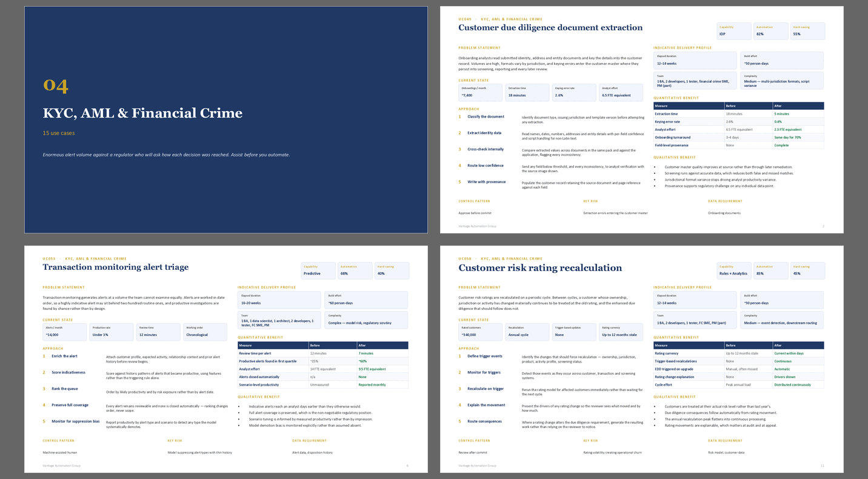Click the "7 minutes" review time cell
This screenshot has width=868, height=479.
[366, 353]
